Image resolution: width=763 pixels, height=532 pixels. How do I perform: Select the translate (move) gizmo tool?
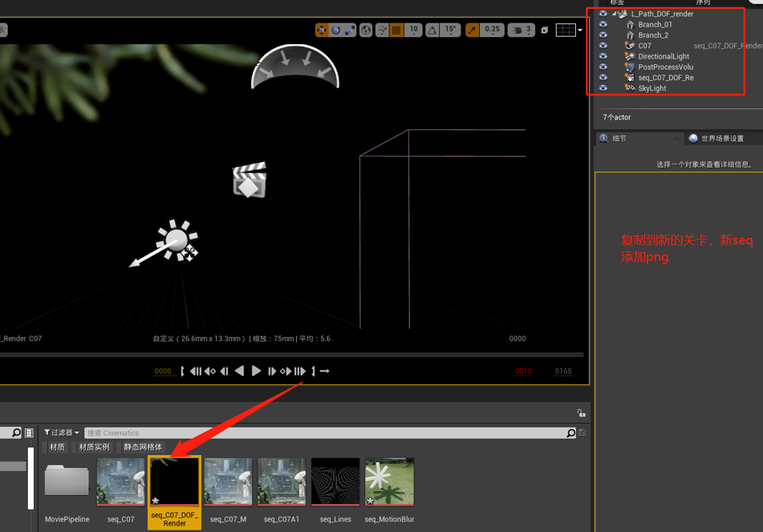click(322, 30)
